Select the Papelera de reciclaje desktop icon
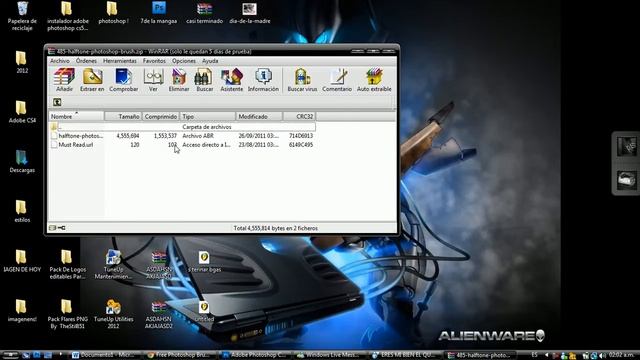The height and width of the screenshot is (360, 640). coord(22,16)
